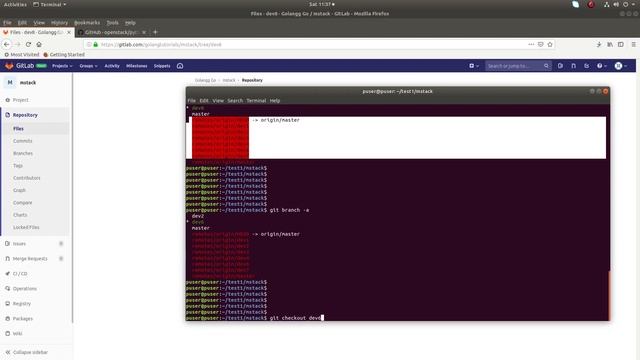
Task: Select Branches under Repository
Action: (x=23, y=153)
